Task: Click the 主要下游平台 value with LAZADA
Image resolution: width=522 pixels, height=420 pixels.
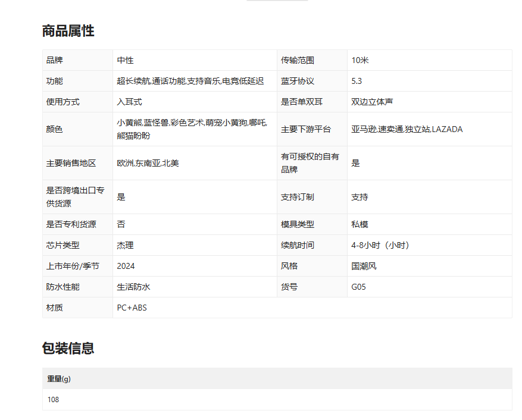Action: coord(407,129)
